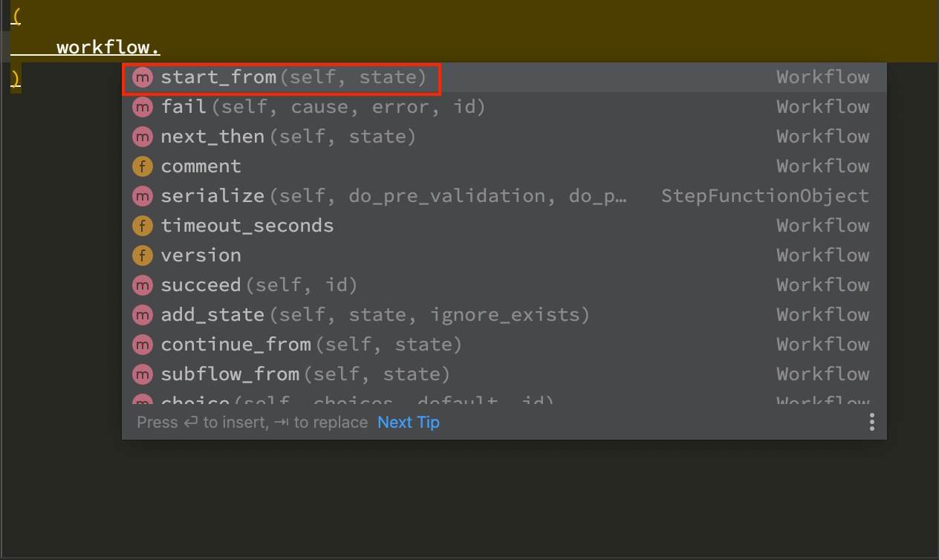Pick the version field completion

pyautogui.click(x=201, y=255)
